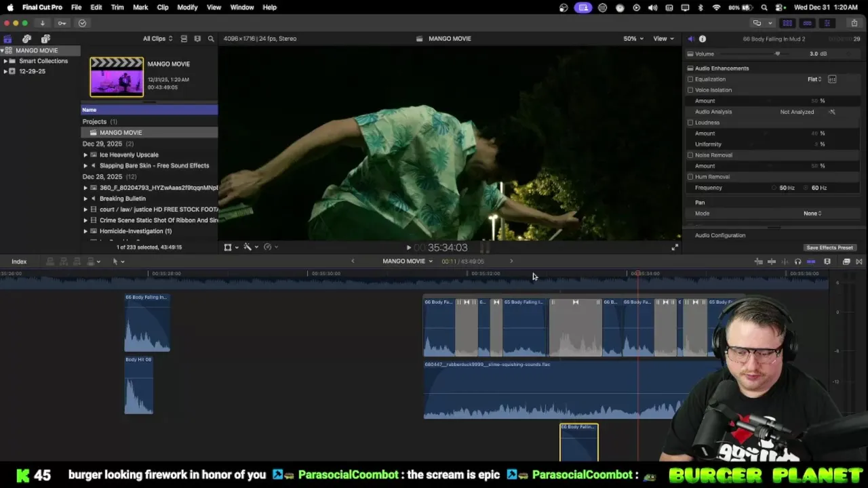Show the Photos and Audio sidebar
The image size is (868, 488).
[26, 39]
